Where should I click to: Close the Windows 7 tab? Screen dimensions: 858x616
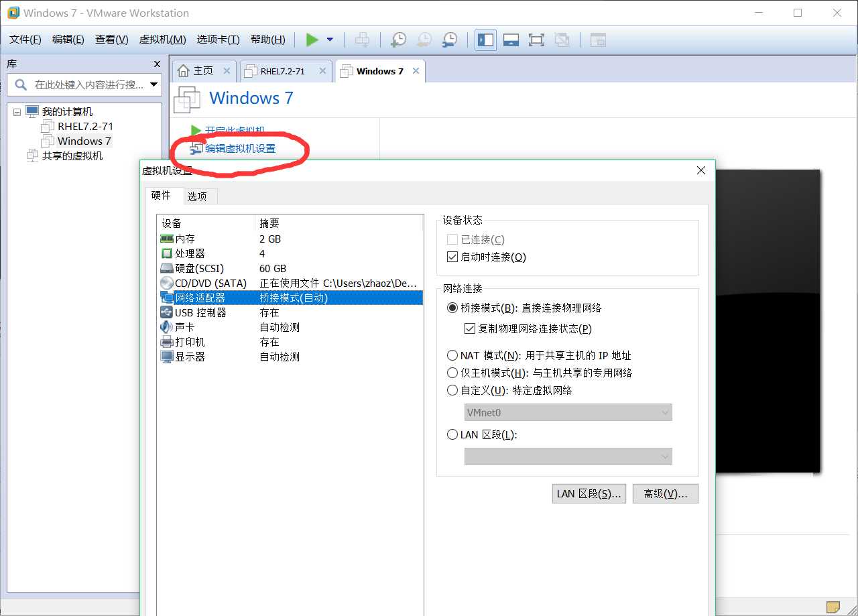[x=416, y=70]
